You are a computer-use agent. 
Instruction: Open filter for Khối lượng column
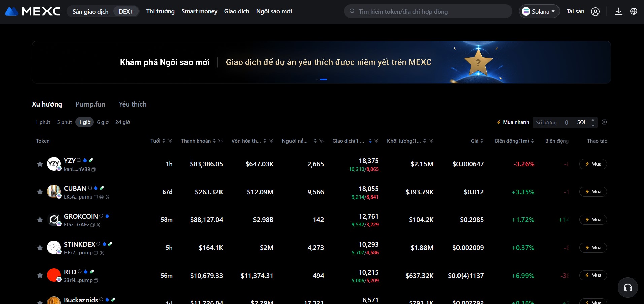pos(431,141)
